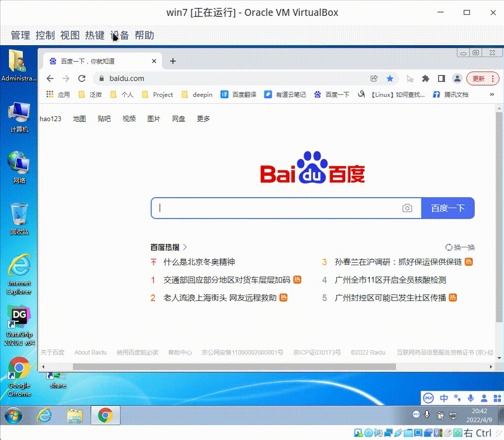Toggle the bookmark star for baidu.com
Image resolution: width=504 pixels, height=440 pixels.
(x=390, y=78)
